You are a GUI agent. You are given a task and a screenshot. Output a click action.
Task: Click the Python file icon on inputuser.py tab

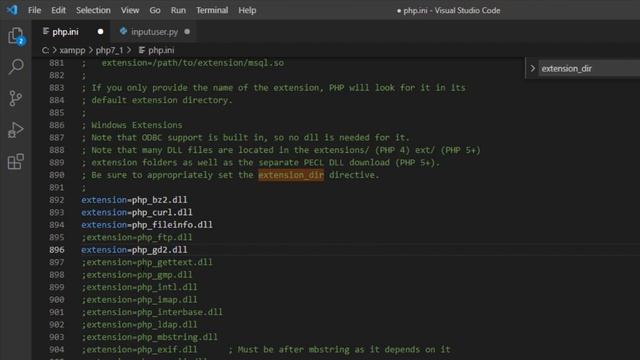click(x=123, y=31)
